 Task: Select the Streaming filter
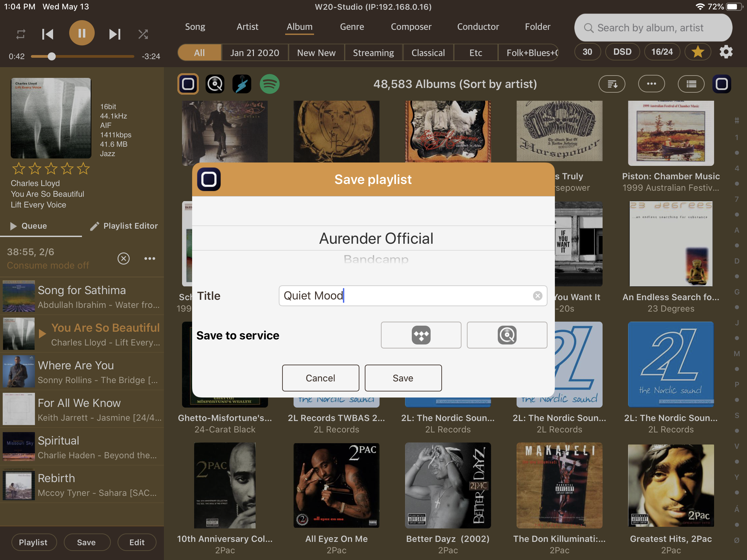[x=373, y=53]
